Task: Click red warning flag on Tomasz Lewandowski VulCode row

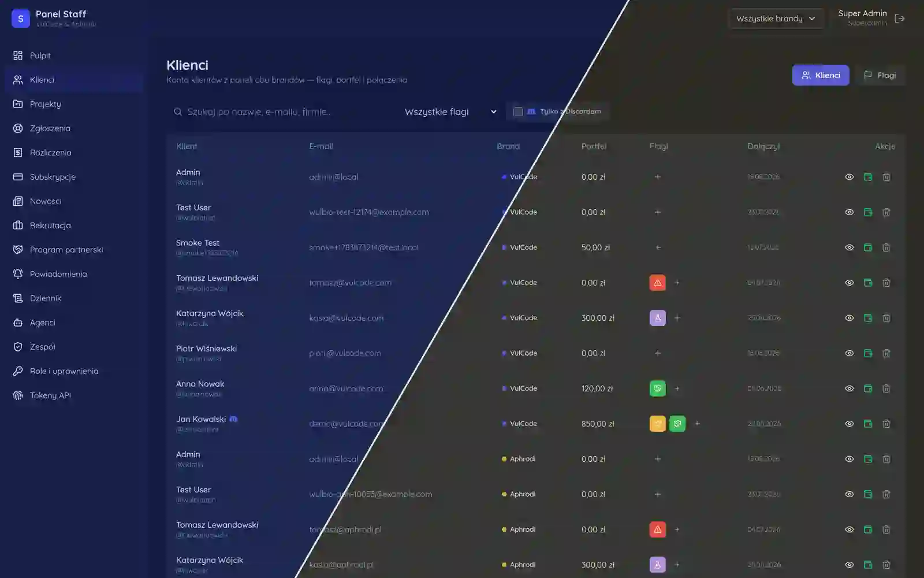Action: click(657, 283)
